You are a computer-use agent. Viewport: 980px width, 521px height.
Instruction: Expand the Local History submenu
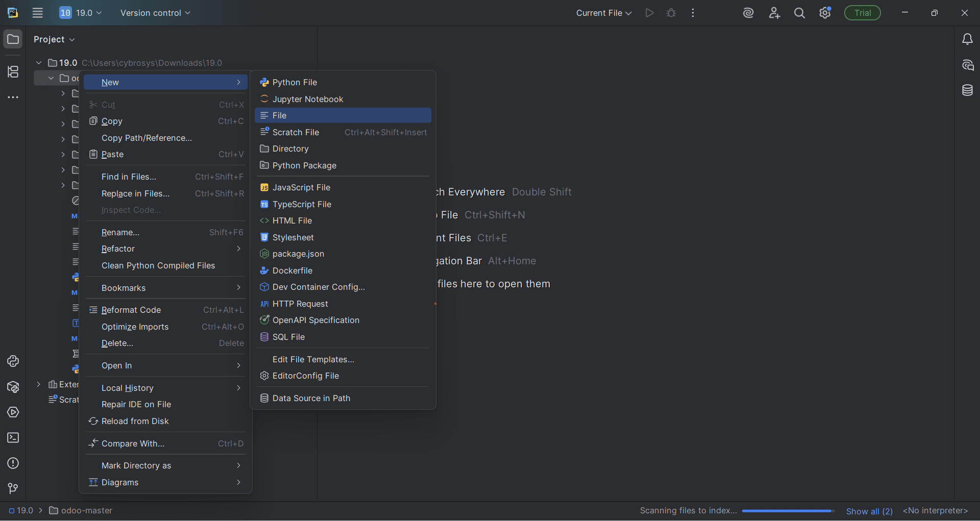(x=165, y=388)
